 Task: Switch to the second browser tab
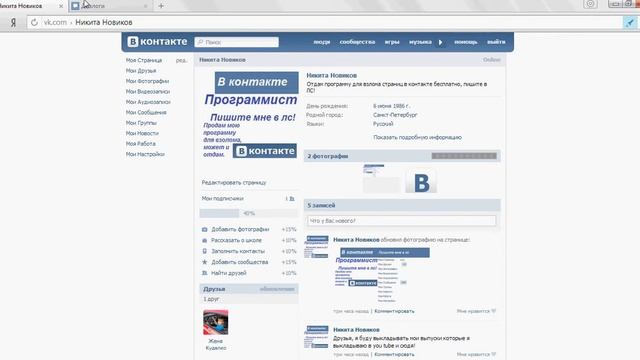109,6
